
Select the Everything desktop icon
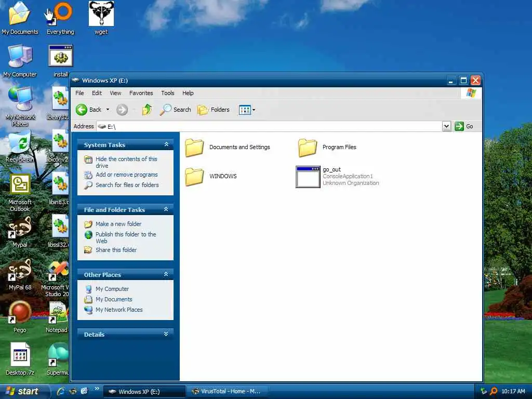(60, 18)
